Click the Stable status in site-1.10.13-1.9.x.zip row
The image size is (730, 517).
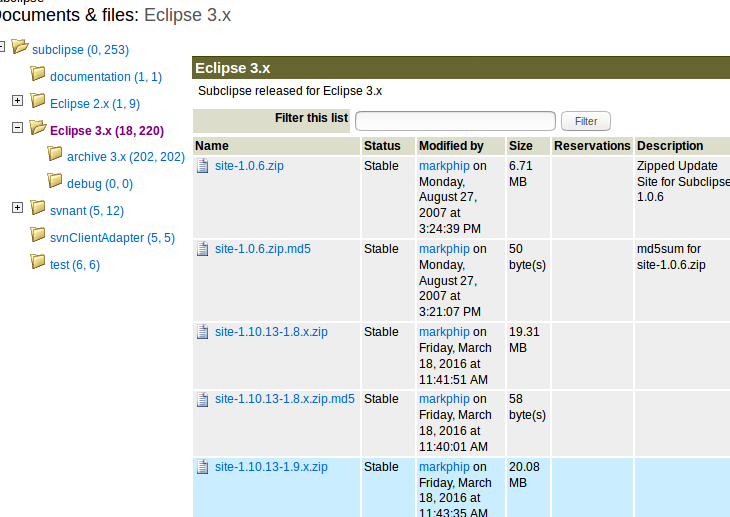[381, 467]
